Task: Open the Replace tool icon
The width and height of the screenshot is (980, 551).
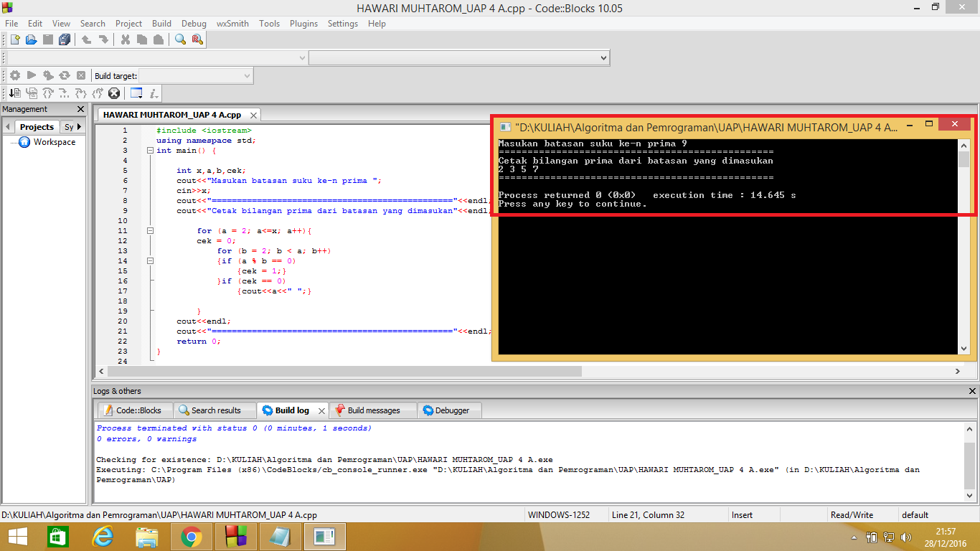Action: click(x=197, y=39)
